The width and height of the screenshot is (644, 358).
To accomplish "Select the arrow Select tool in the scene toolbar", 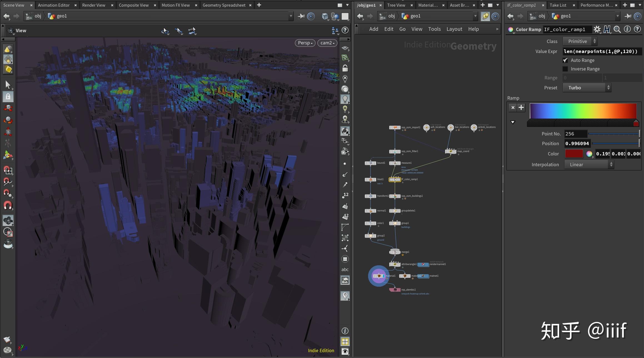I will 8,85.
